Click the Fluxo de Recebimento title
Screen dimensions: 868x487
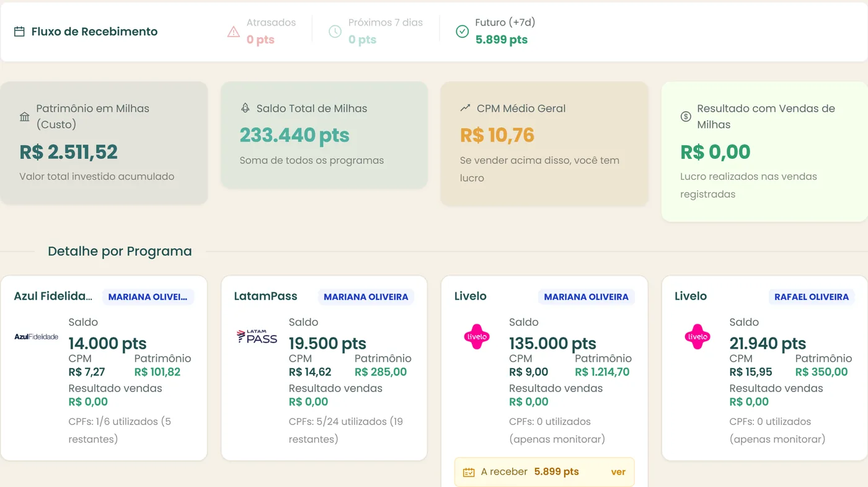[94, 32]
